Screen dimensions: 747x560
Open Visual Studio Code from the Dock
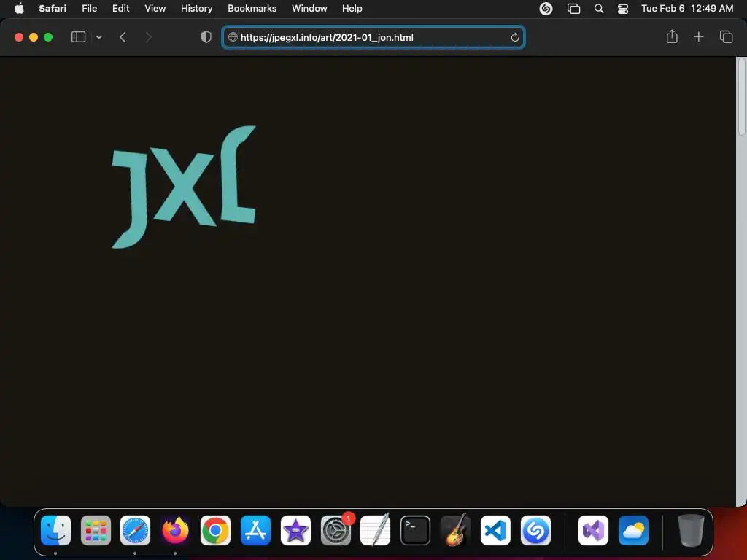click(x=495, y=530)
